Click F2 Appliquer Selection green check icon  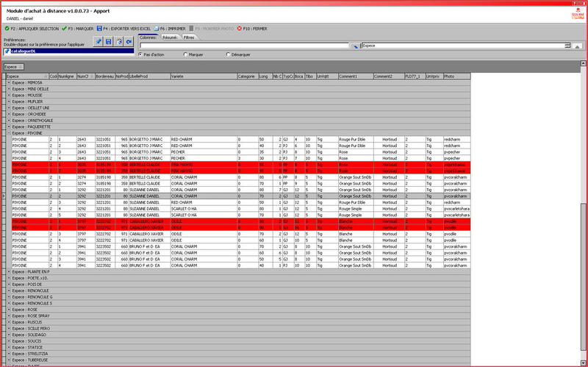point(7,29)
